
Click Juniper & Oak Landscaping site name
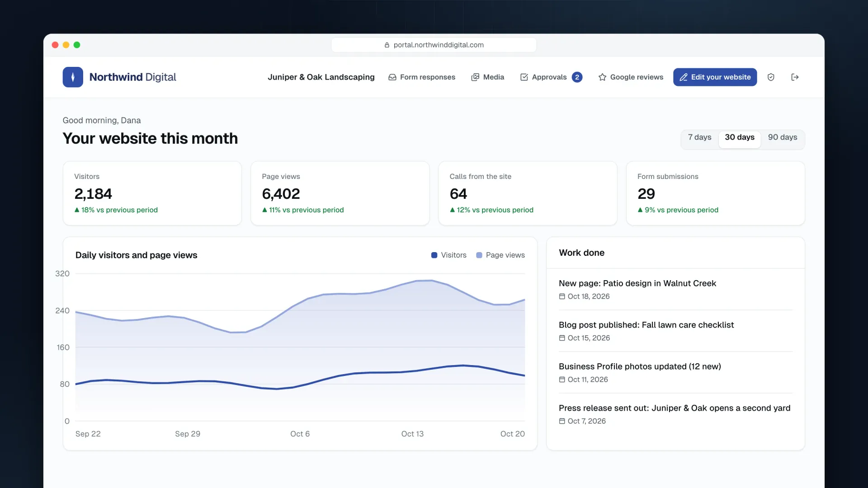[321, 77]
